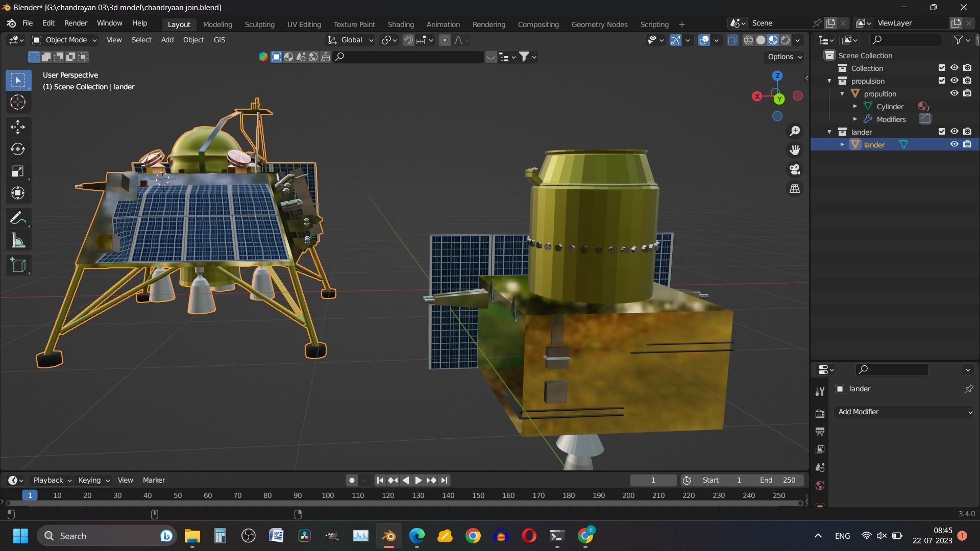Select the Scale tool
The width and height of the screenshot is (980, 551).
click(x=18, y=171)
